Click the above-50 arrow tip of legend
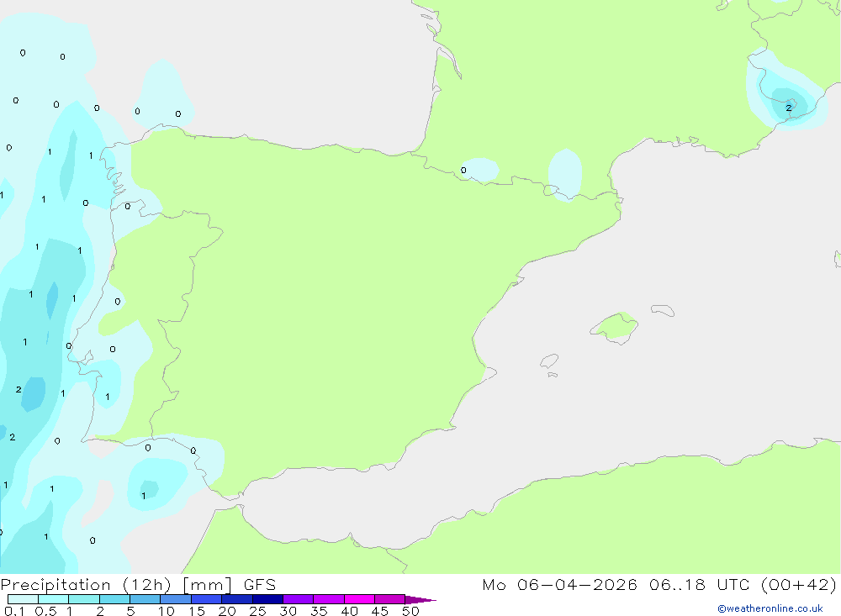 click(420, 600)
